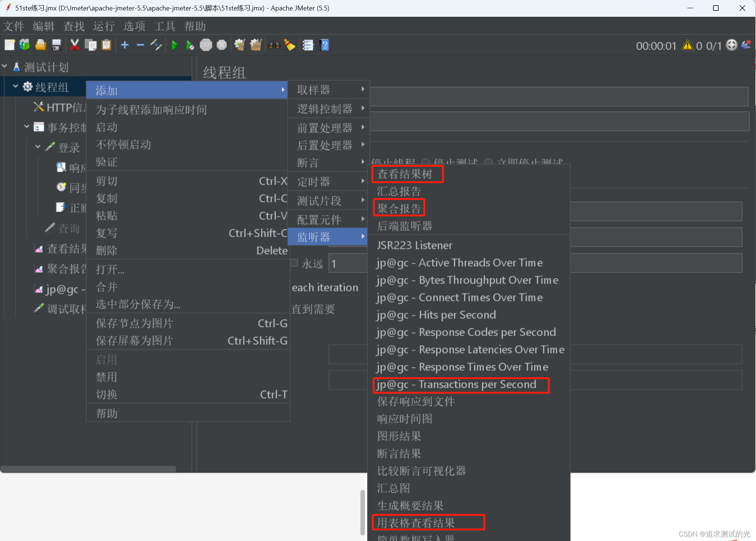Collapse the 事务控制器 tree node arrow
Screen dimensions: 756x541
(x=26, y=127)
